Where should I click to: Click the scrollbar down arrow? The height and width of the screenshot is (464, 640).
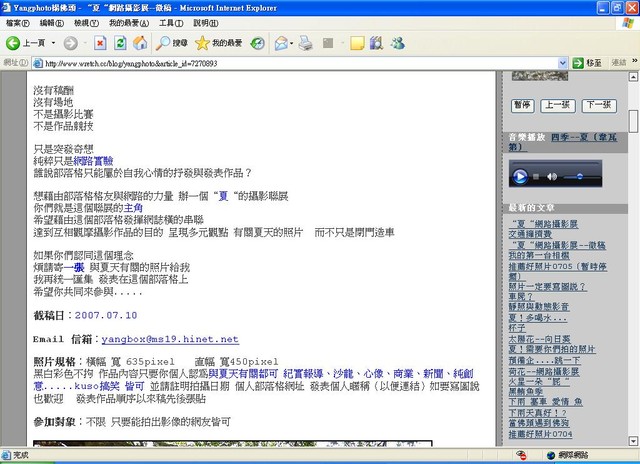(x=633, y=441)
